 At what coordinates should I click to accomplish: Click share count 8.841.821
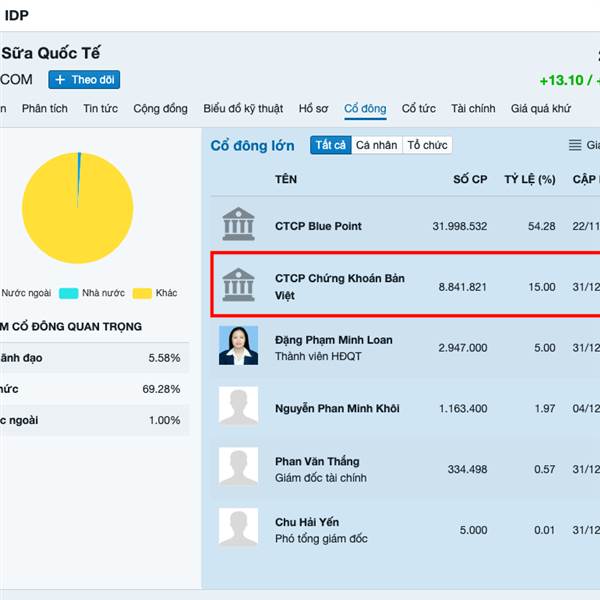click(x=463, y=287)
